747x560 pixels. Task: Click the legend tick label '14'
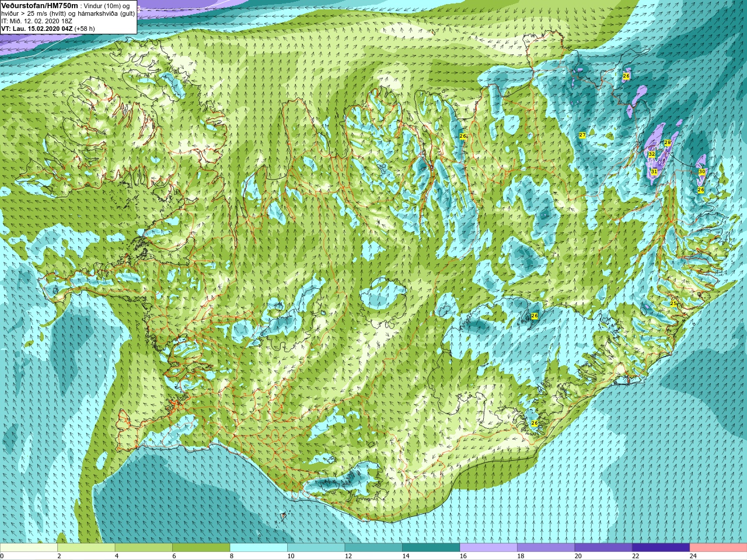pos(406,556)
